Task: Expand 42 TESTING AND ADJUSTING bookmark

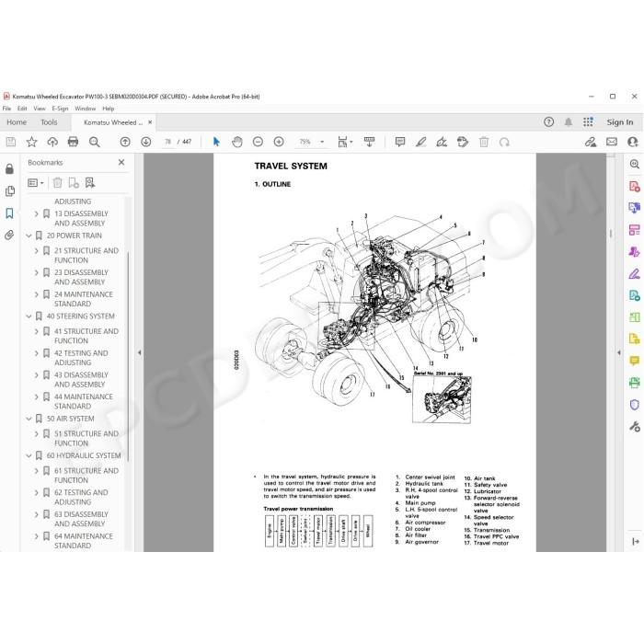Action: [37, 353]
